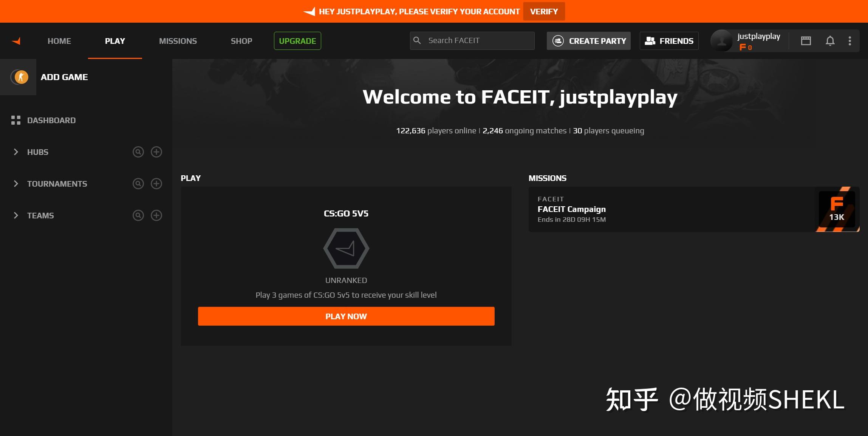868x436 pixels.
Task: Create a tournament using its plus icon
Action: [156, 184]
